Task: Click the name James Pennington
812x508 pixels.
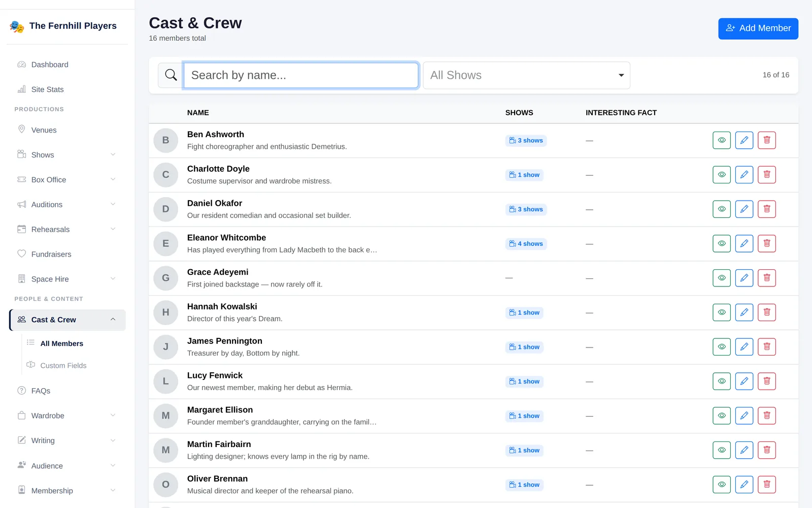Action: [x=225, y=341]
